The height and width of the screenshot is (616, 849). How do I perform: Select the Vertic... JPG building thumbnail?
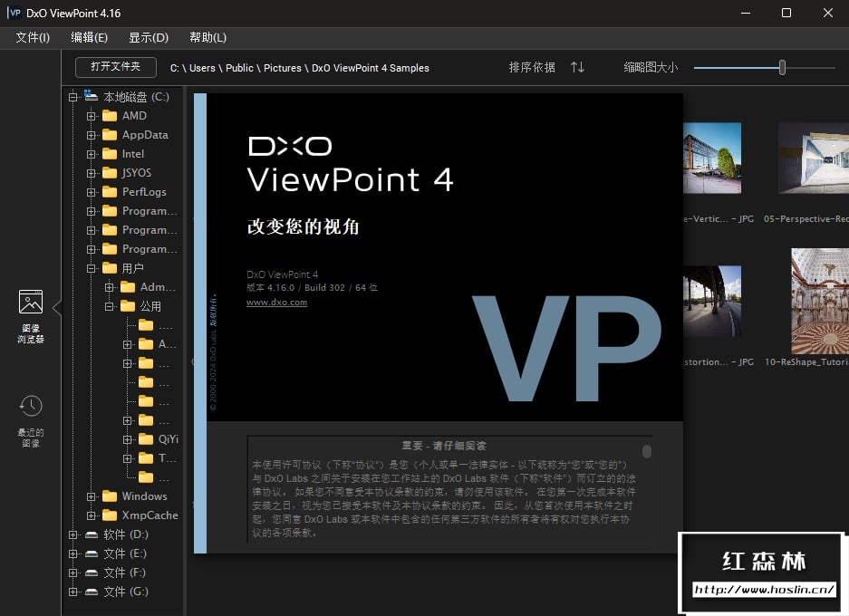click(712, 158)
